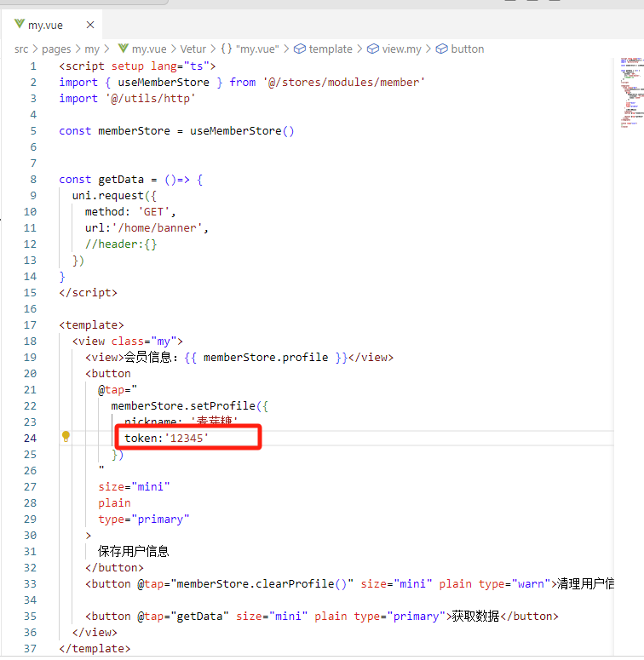Click the <button tag on line 20
This screenshot has height=660, width=644.
[107, 374]
